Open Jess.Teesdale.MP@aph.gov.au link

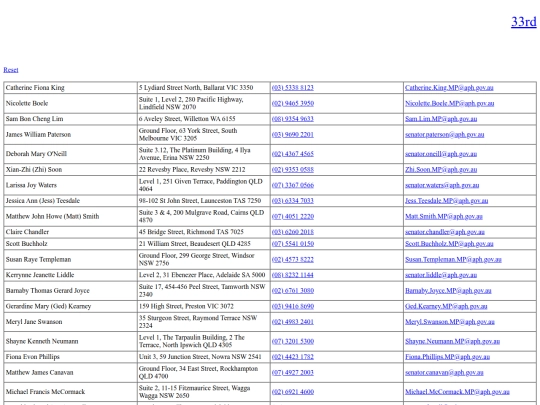[x=446, y=201]
